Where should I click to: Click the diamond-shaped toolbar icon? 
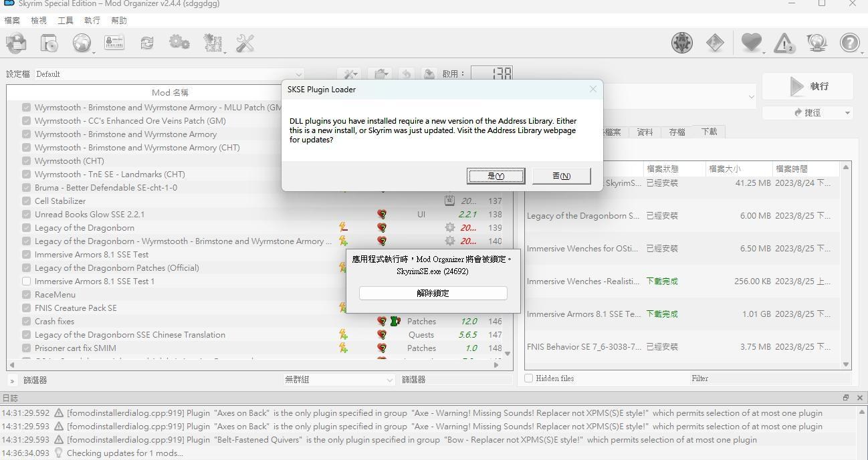coord(715,43)
